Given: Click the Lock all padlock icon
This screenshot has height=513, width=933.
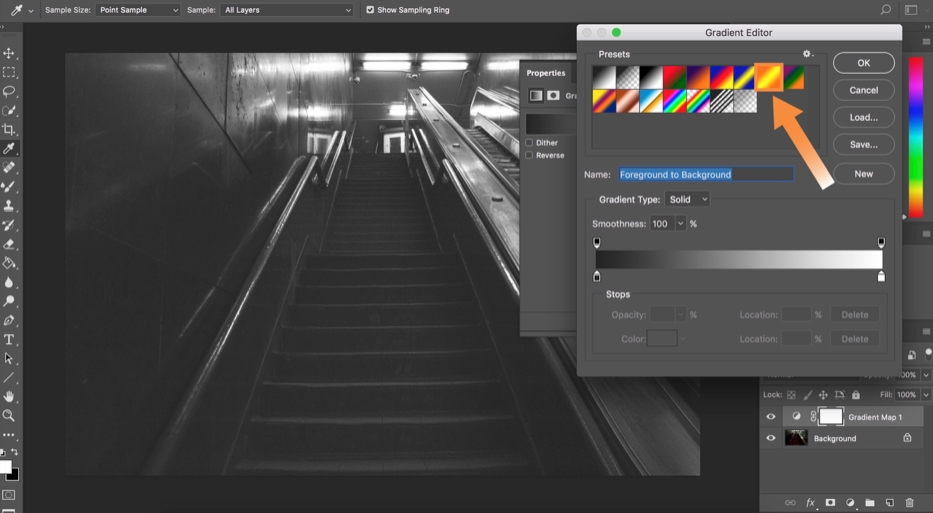Looking at the screenshot, I should click(x=856, y=395).
